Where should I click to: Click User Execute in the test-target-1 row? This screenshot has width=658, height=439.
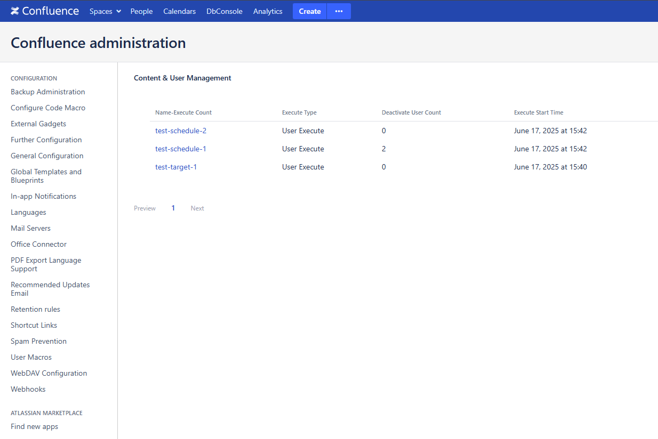coord(303,167)
